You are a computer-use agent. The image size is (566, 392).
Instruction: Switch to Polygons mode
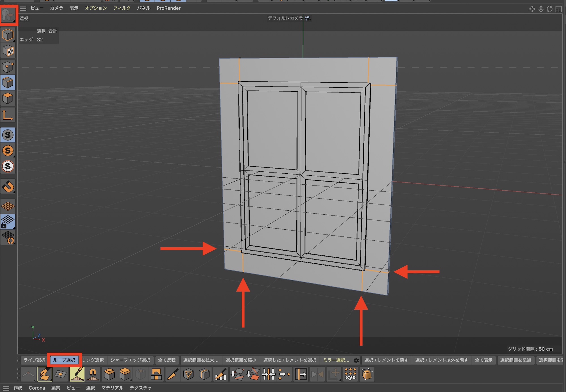(x=8, y=98)
